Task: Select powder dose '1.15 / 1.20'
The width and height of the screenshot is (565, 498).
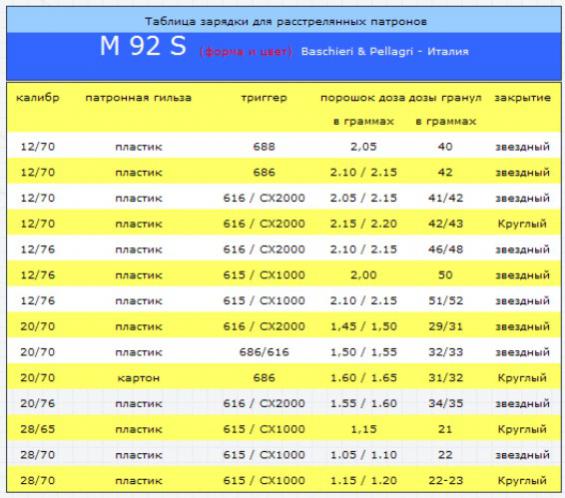Action: pyautogui.click(x=364, y=480)
